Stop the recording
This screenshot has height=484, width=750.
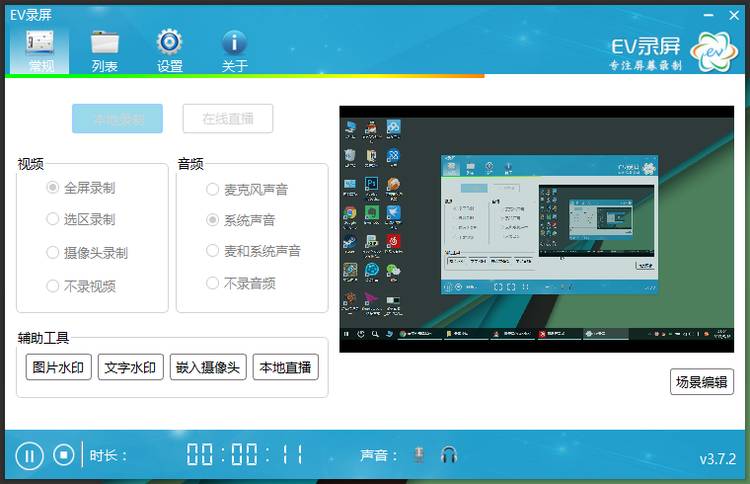(64, 455)
